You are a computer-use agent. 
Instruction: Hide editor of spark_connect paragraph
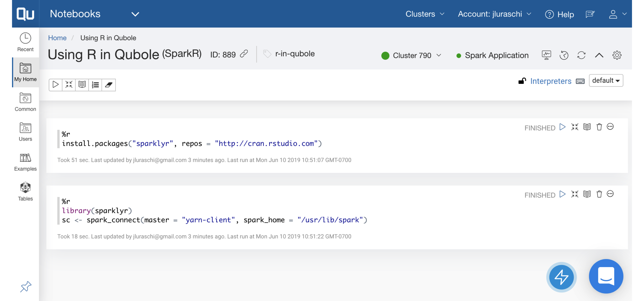575,194
